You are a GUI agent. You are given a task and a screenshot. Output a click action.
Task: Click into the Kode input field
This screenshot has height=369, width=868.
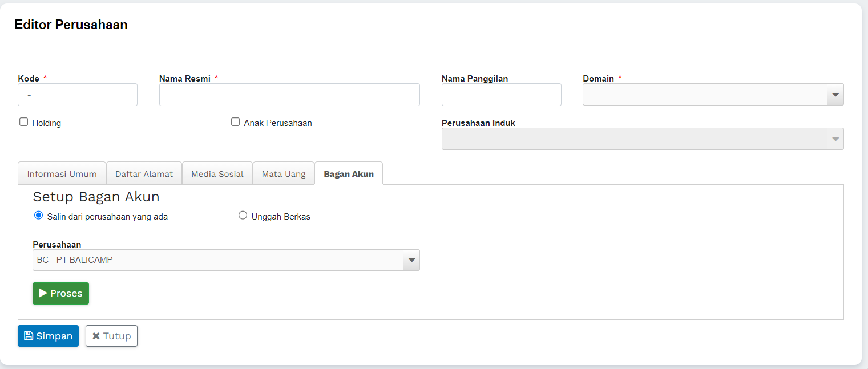(78, 95)
